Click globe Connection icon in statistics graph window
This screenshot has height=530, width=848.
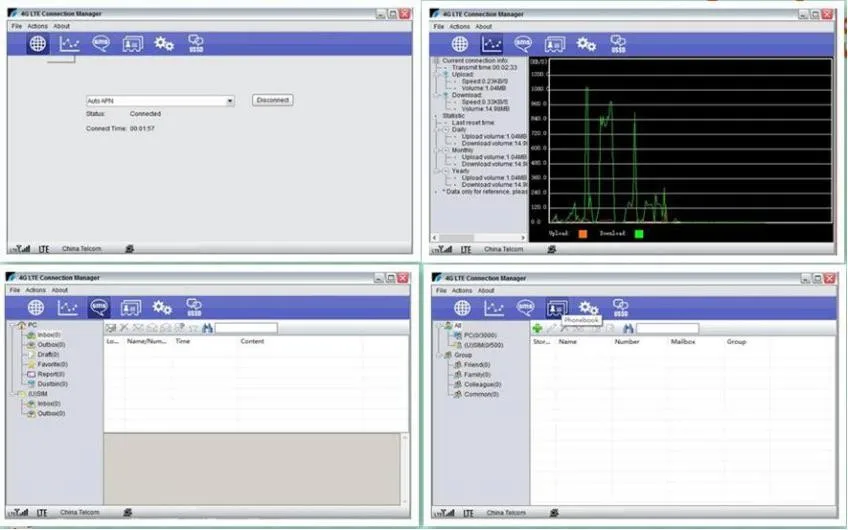(x=460, y=44)
